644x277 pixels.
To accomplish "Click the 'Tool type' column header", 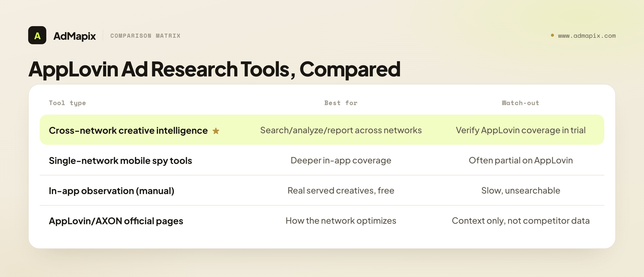I will pos(67,103).
